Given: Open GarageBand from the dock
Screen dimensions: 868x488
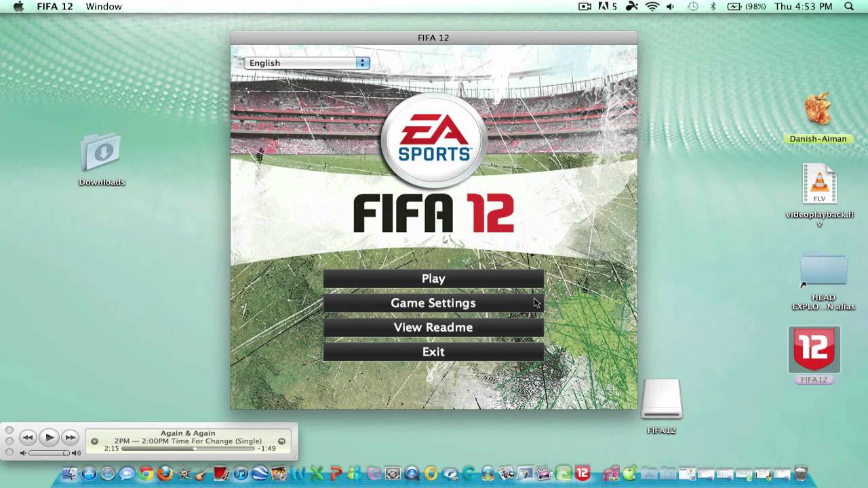Looking at the screenshot, I should 202,473.
